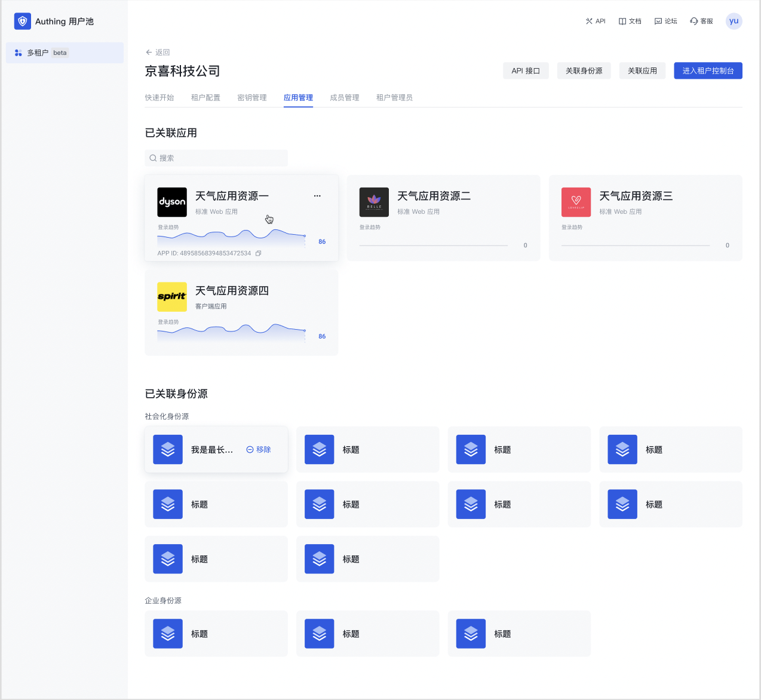Screen dimensions: 761x700
Task: Click the 进入租户控制台 button
Action: (x=708, y=70)
